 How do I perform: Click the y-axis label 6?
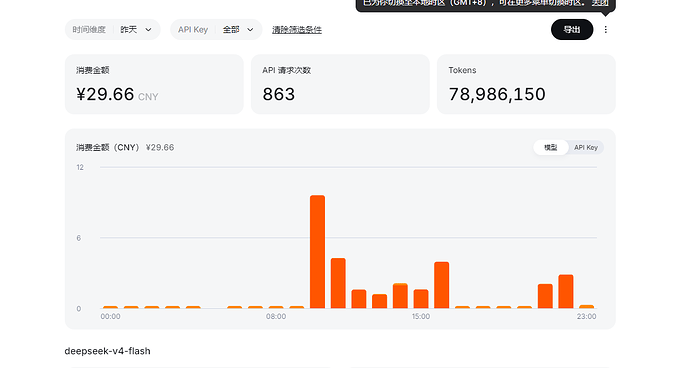[x=79, y=238]
